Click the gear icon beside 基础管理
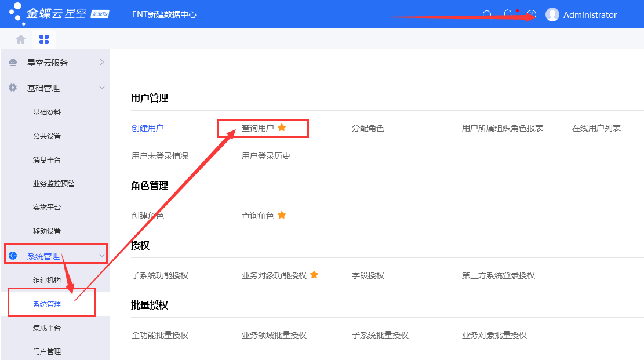 pyautogui.click(x=13, y=88)
